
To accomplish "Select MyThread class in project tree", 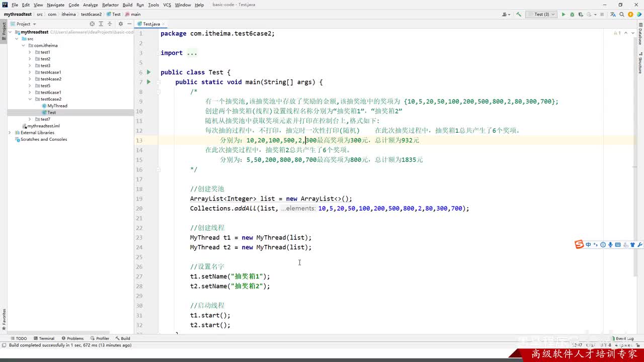I will click(54, 106).
